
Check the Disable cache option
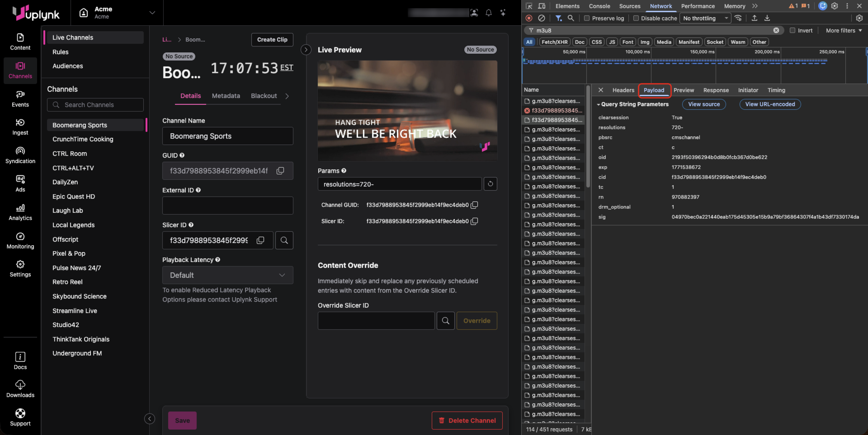pos(636,18)
